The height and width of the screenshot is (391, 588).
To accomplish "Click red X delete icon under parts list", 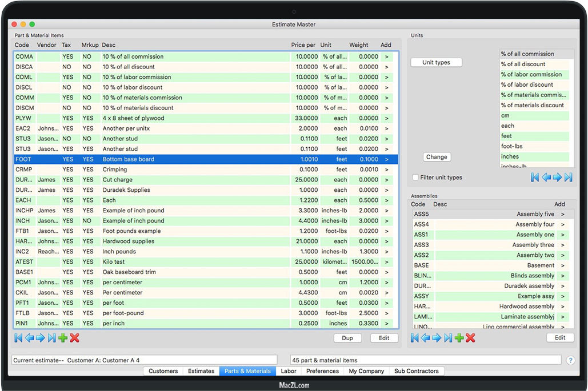I will 74,338.
